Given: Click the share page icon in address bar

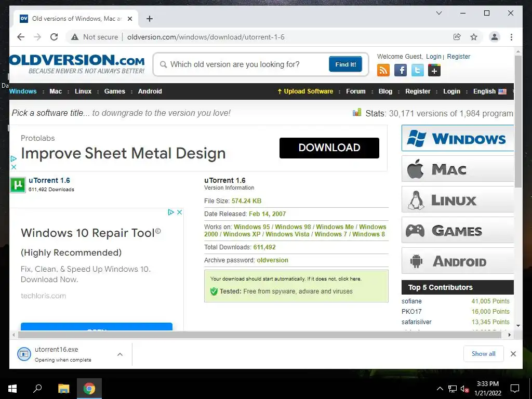Looking at the screenshot, I should (457, 37).
